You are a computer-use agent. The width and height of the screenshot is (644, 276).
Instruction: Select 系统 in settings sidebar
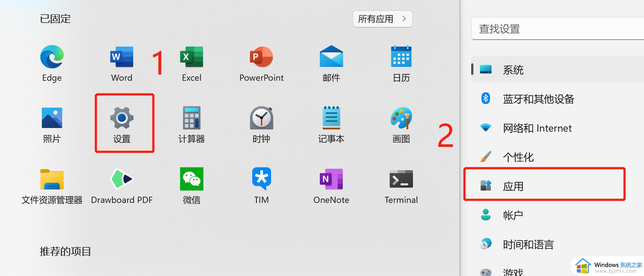558,69
